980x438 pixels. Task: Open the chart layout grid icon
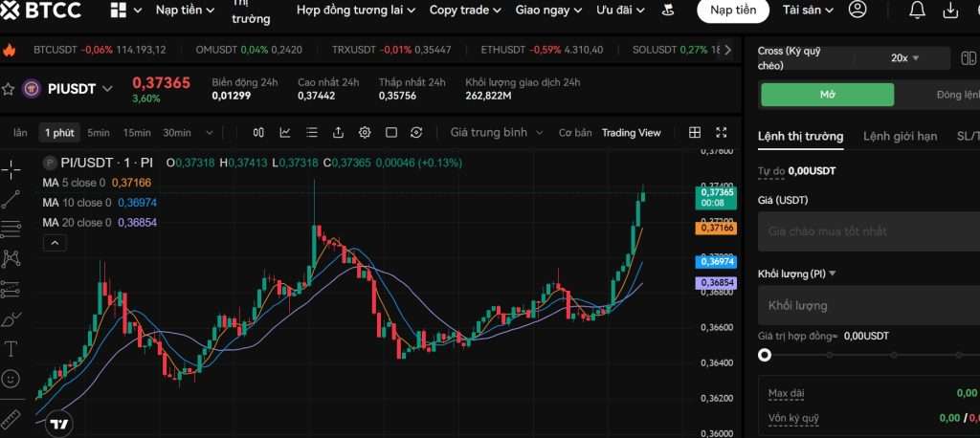[695, 133]
